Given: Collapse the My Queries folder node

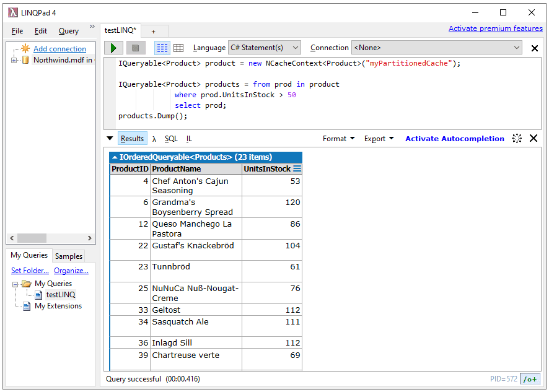Looking at the screenshot, I should 15,284.
